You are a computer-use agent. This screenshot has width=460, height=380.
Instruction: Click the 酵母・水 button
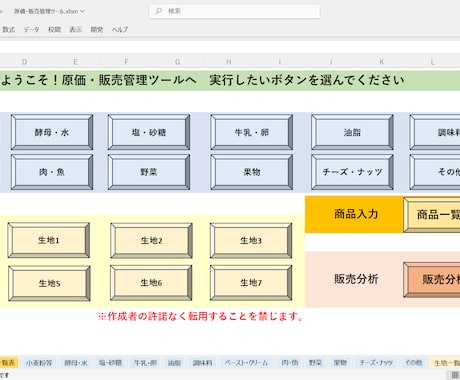52,132
